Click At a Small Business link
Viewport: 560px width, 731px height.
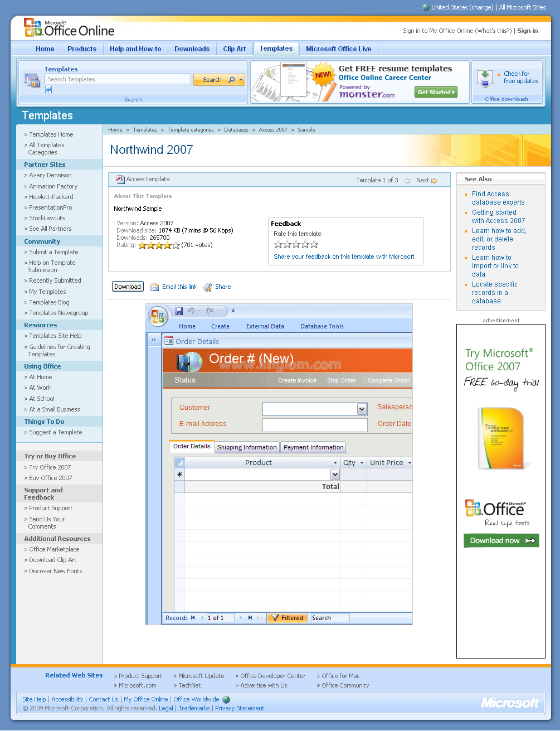[x=55, y=409]
